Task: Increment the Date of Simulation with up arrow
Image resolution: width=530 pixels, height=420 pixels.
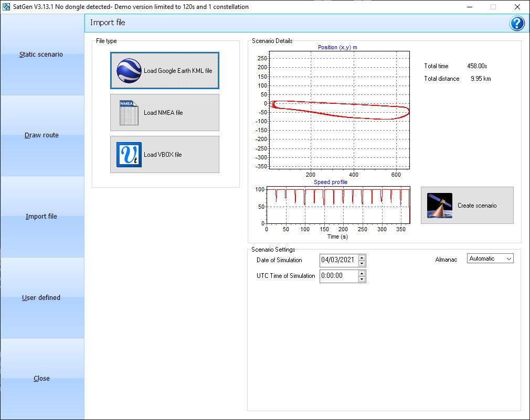Action: click(362, 257)
